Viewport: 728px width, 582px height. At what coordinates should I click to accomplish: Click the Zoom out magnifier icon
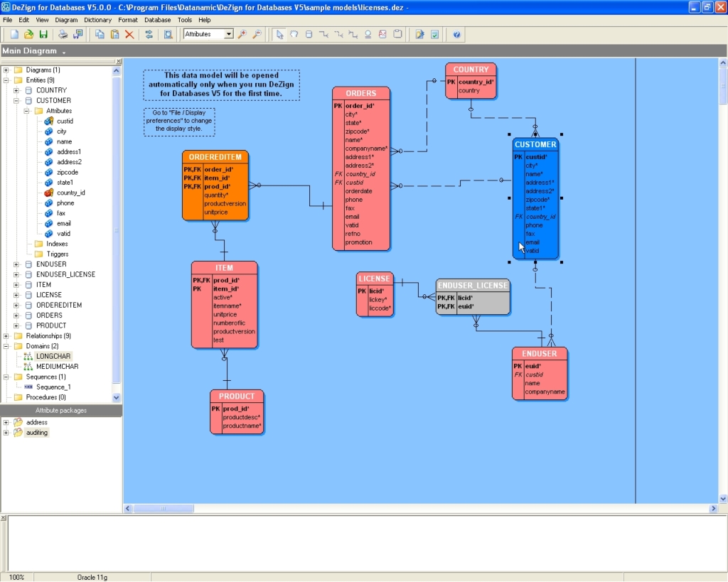point(257,34)
